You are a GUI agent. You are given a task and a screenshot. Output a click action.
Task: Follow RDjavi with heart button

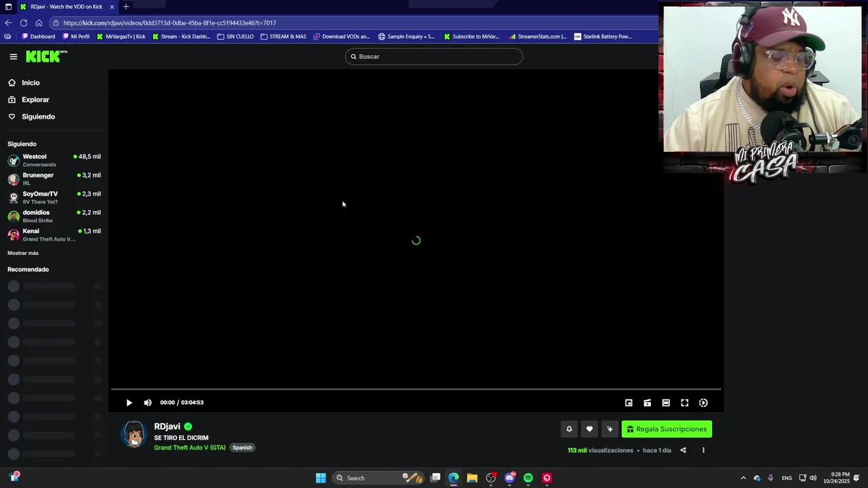pos(589,429)
